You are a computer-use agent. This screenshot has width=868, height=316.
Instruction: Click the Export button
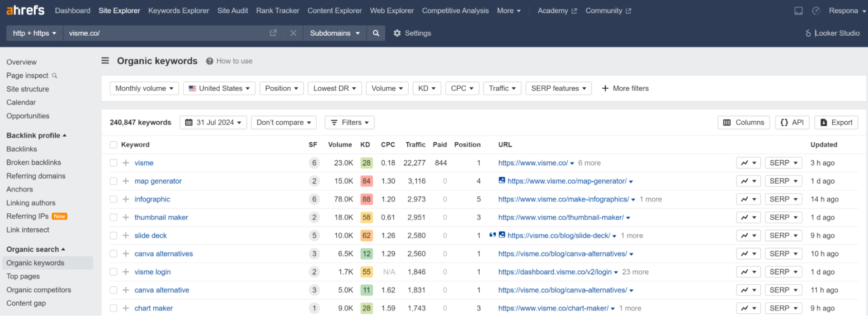[x=836, y=123]
